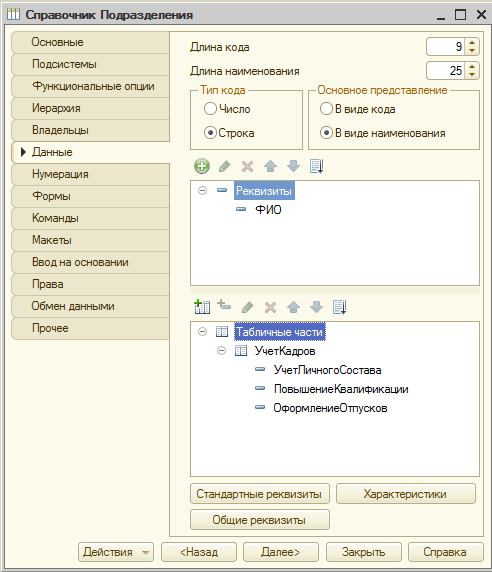The height and width of the screenshot is (572, 492).
Task: Click the attribute icon next to УчетЛичногоСостава
Action: pos(260,370)
